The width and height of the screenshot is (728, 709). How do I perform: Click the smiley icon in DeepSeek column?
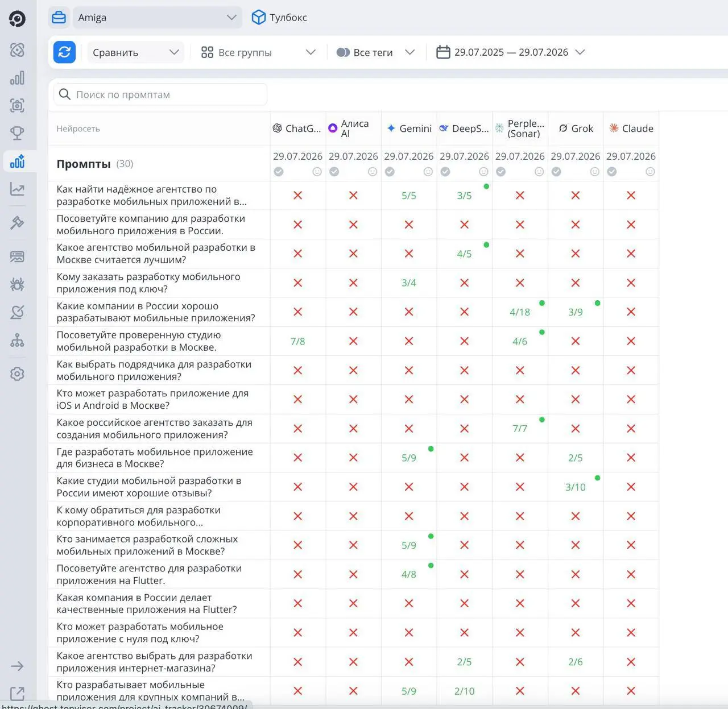click(483, 172)
